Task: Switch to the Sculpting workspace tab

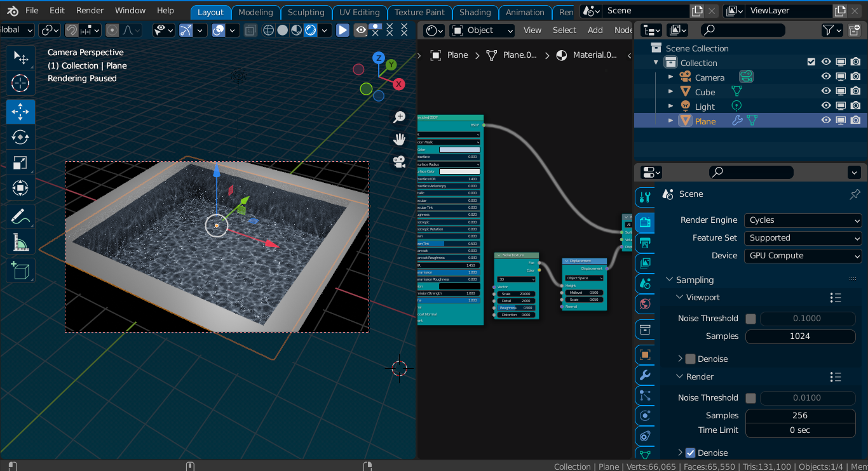Action: pos(306,12)
